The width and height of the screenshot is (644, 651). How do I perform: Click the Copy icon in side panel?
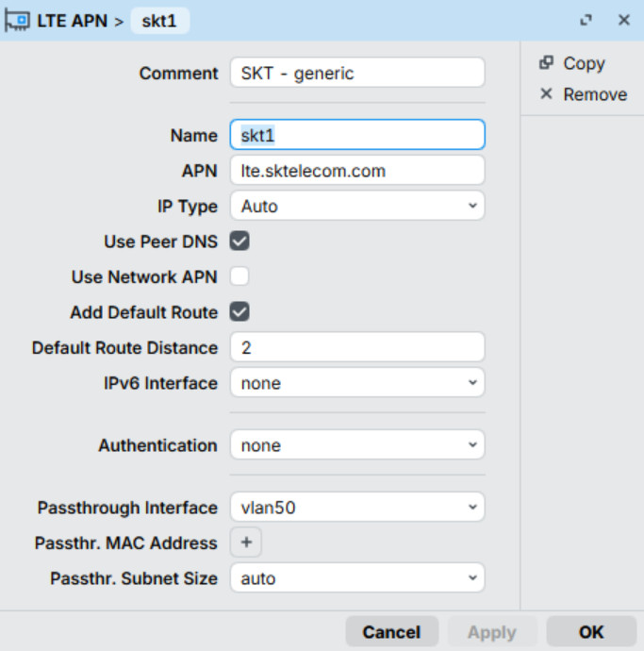tap(546, 63)
